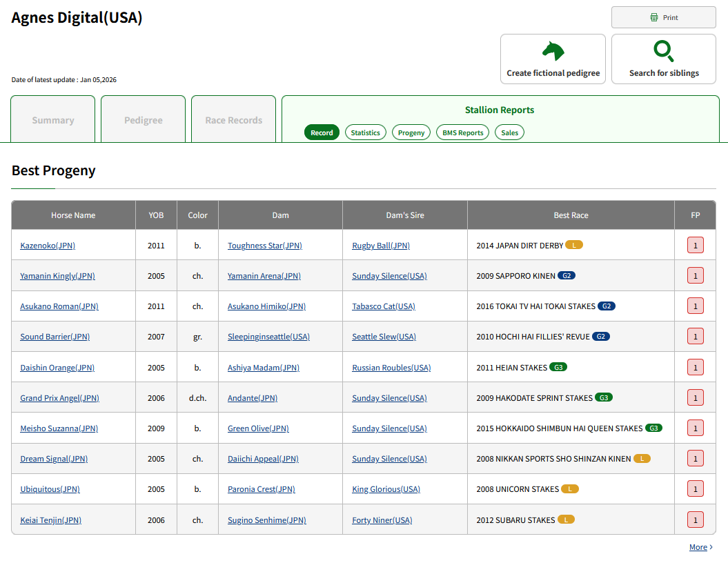Screen dimensions: 728x563
Task: Click the chevron arrow beside More
Action: (711, 547)
